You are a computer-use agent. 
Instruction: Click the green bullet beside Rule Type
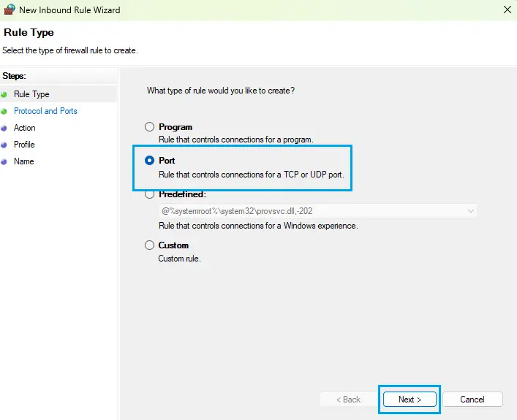click(4, 95)
